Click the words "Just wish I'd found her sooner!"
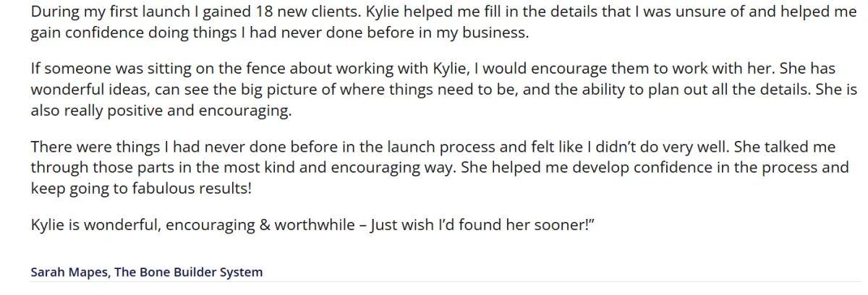The width and height of the screenshot is (868, 295). click(481, 225)
